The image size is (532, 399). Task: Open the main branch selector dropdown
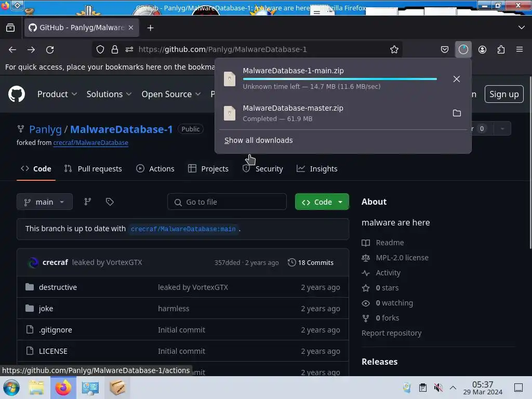pyautogui.click(x=45, y=202)
